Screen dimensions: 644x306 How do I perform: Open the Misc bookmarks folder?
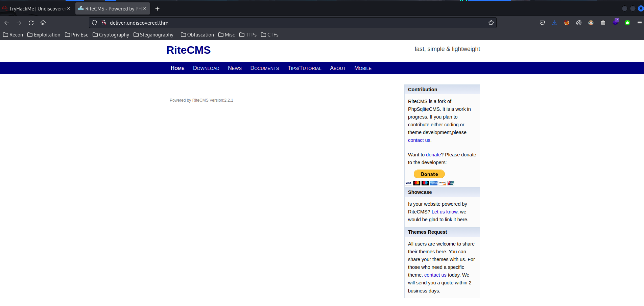click(226, 35)
